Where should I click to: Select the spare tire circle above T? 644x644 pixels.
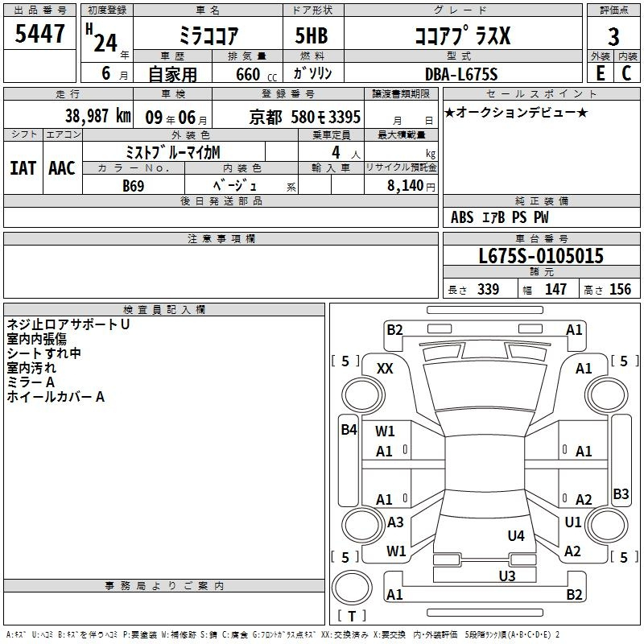(x=352, y=588)
